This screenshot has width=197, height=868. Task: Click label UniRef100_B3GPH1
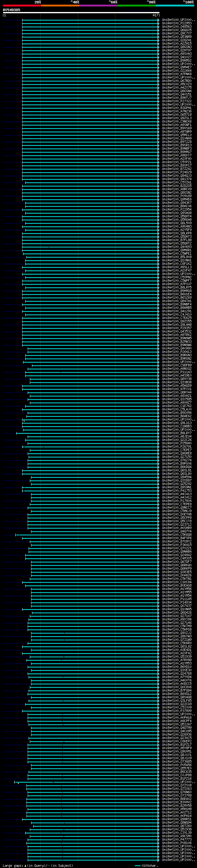click(x=177, y=108)
